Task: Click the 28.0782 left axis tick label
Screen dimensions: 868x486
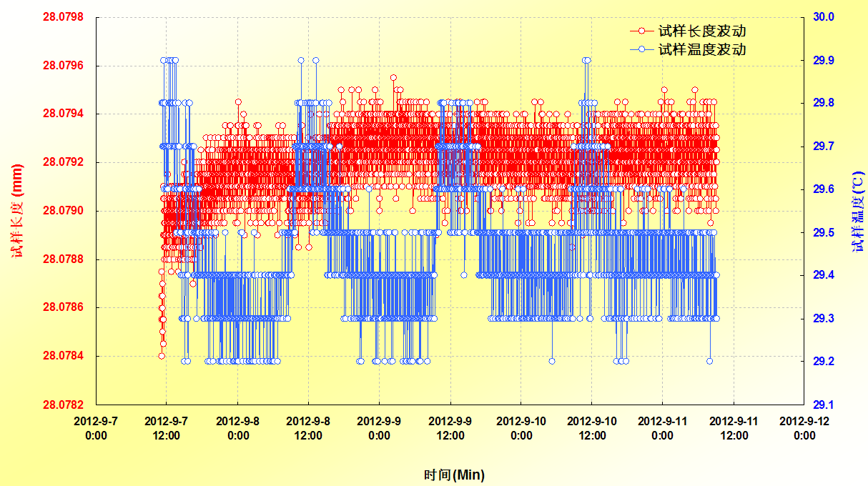Action: click(x=63, y=405)
